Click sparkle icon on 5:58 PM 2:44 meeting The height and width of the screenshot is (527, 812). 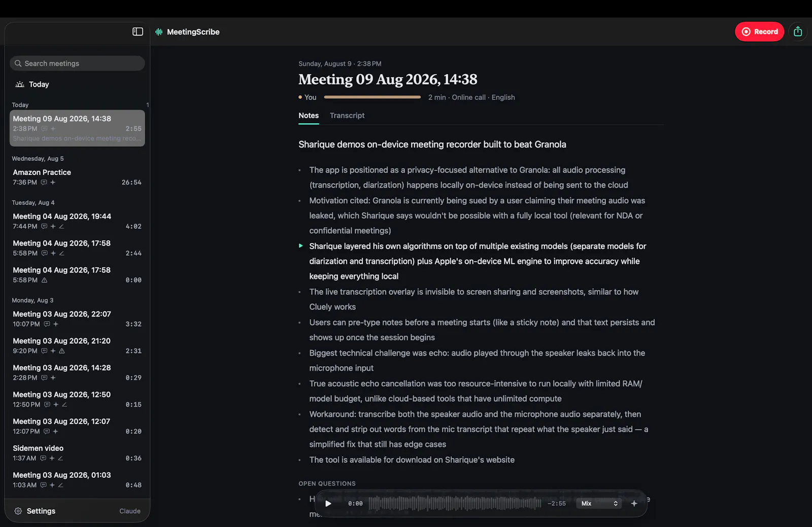click(x=53, y=253)
